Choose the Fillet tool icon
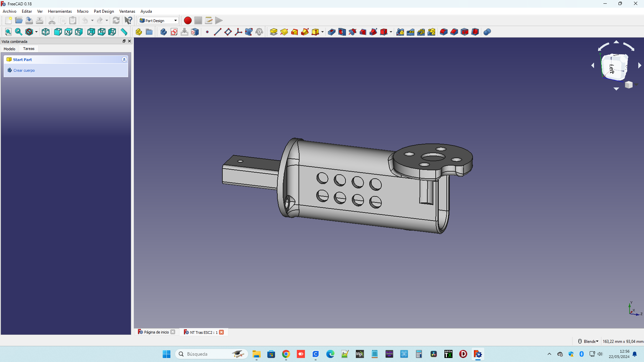Image resolution: width=644 pixels, height=362 pixels. [x=443, y=32]
